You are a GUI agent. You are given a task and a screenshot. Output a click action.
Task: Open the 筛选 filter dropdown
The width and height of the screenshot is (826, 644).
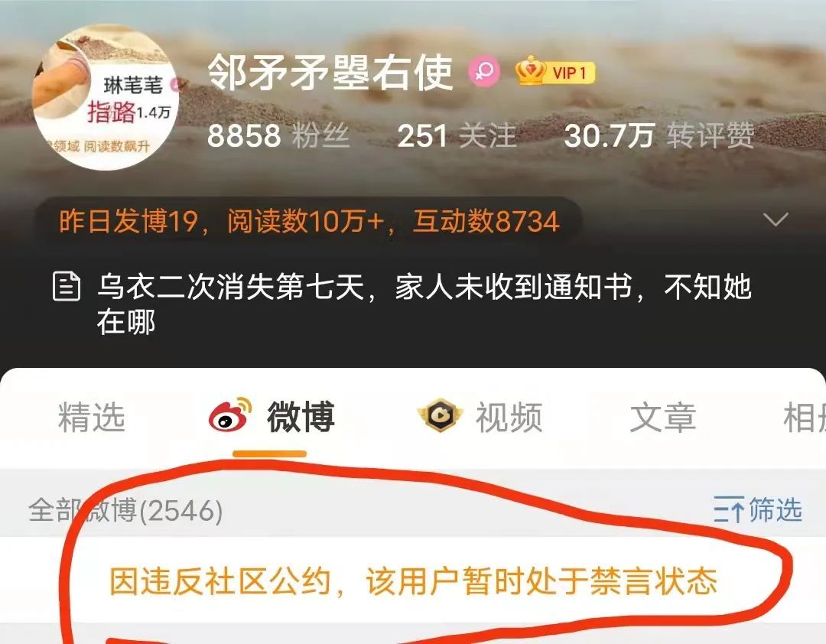tap(757, 509)
